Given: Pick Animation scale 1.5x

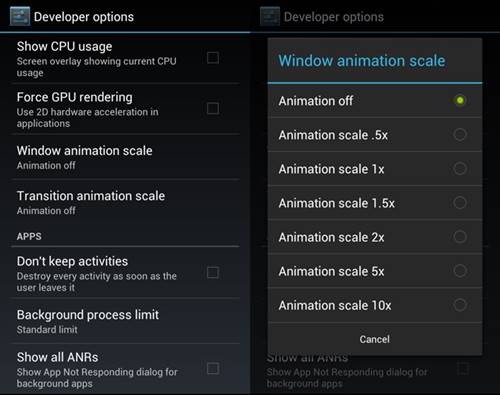Looking at the screenshot, I should 375,203.
